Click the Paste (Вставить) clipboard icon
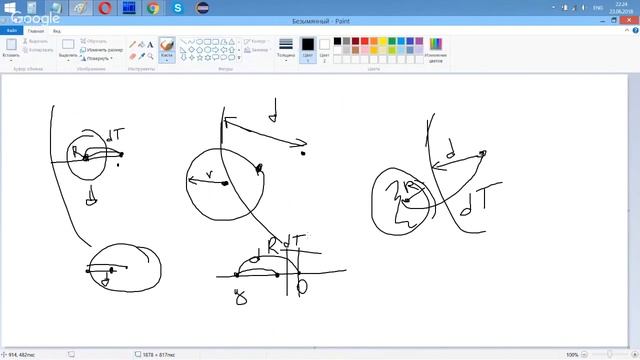This screenshot has height=360, width=640. pyautogui.click(x=11, y=44)
